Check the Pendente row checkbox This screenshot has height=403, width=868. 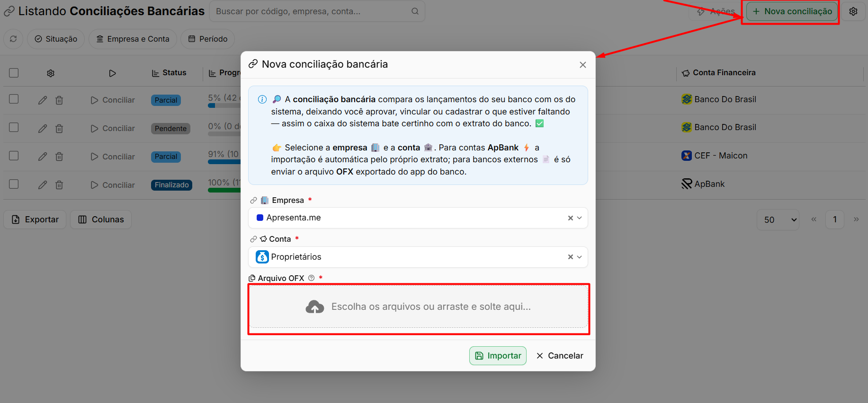click(x=14, y=127)
